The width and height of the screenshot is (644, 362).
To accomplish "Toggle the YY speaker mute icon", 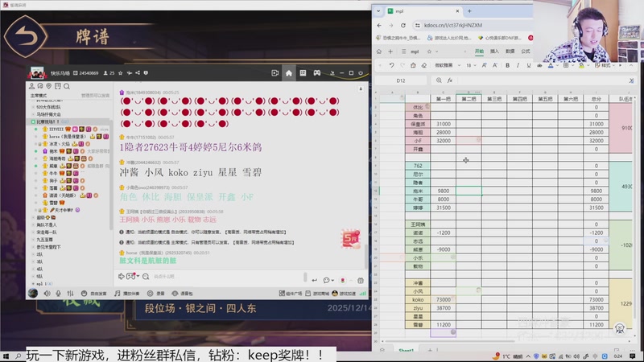I will click(x=47, y=294).
